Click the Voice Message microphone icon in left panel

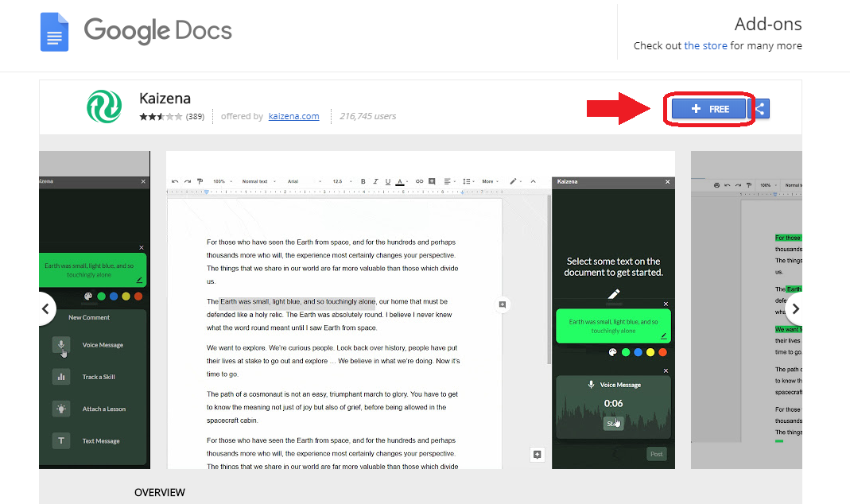pyautogui.click(x=61, y=345)
